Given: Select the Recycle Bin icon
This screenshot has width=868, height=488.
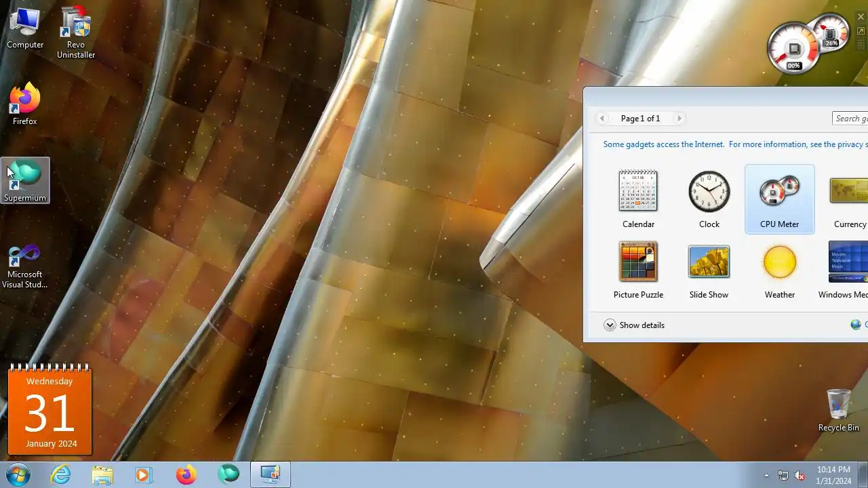Looking at the screenshot, I should 839,410.
